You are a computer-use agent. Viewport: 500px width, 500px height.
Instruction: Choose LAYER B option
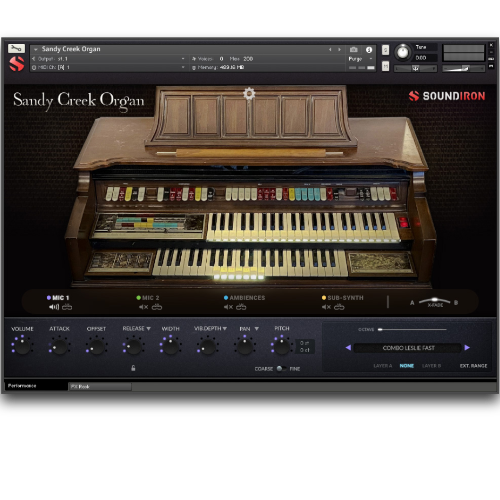point(431,366)
